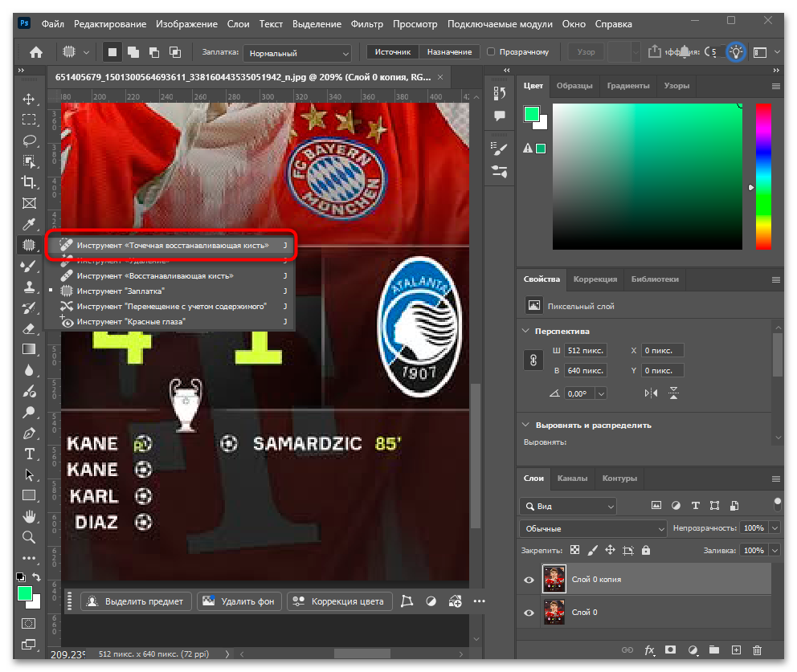Click the color picker gradient field
This screenshot has width=797, height=672.
point(647,177)
